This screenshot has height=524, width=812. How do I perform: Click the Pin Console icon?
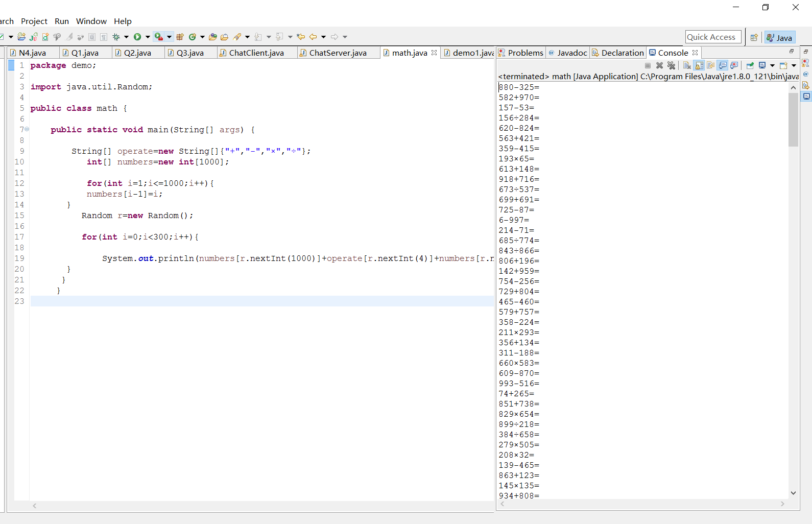point(750,65)
